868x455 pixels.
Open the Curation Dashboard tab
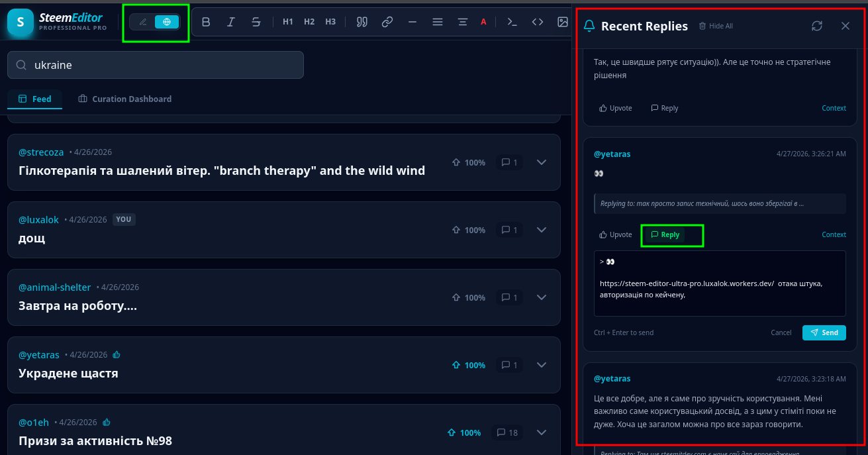(x=125, y=99)
